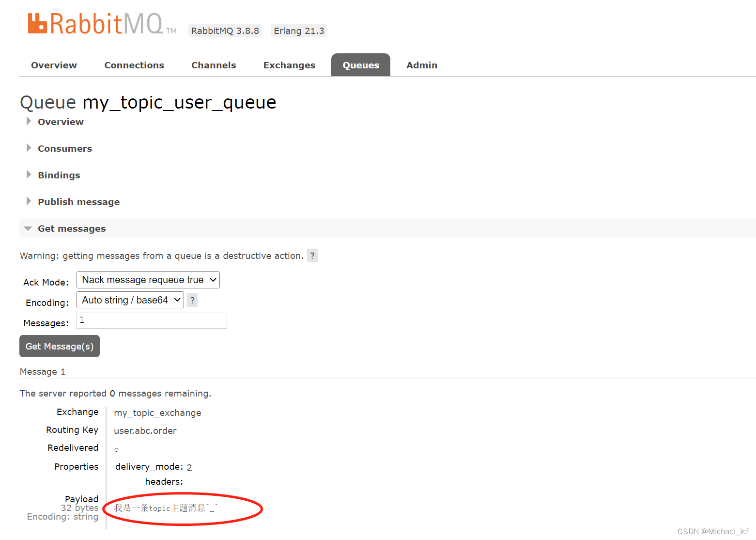Click the Message 1 heading
This screenshot has height=540, width=756.
(x=43, y=371)
